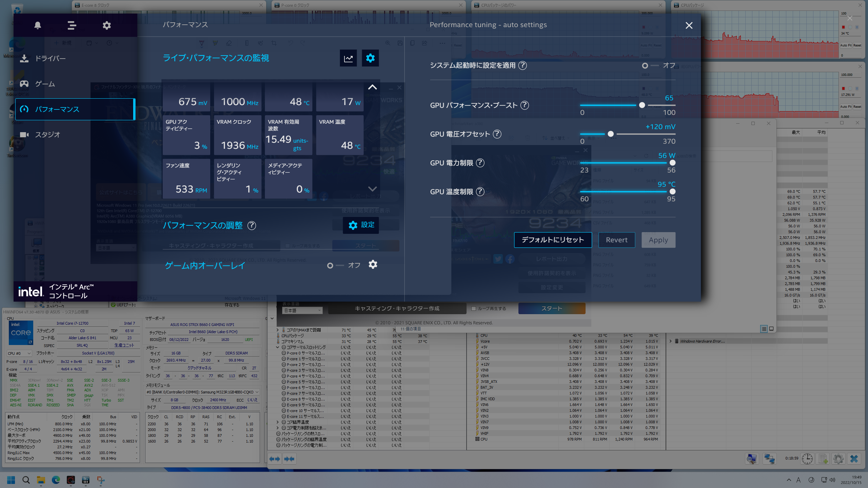Adjust the GPU voltage offset slider handle
The width and height of the screenshot is (868, 488).
coord(611,134)
